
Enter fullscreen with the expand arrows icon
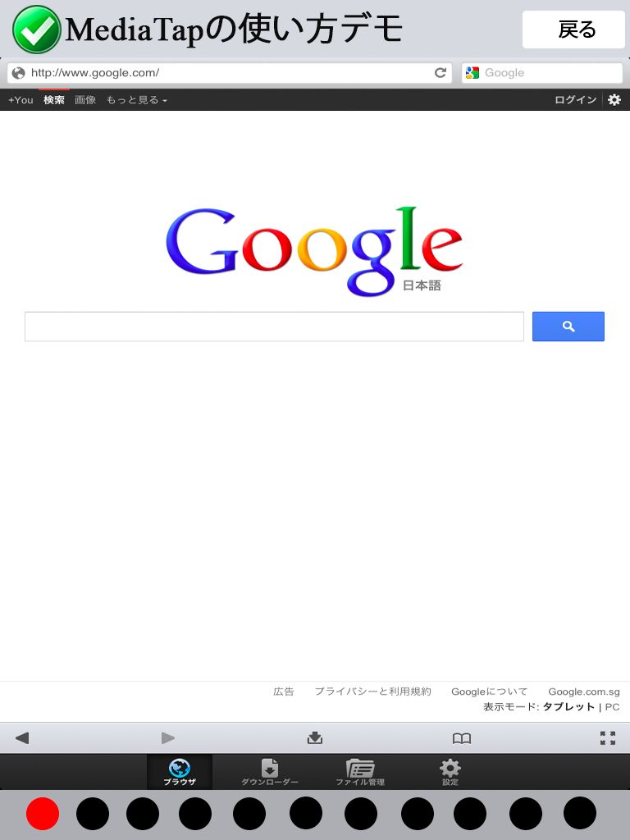point(608,738)
